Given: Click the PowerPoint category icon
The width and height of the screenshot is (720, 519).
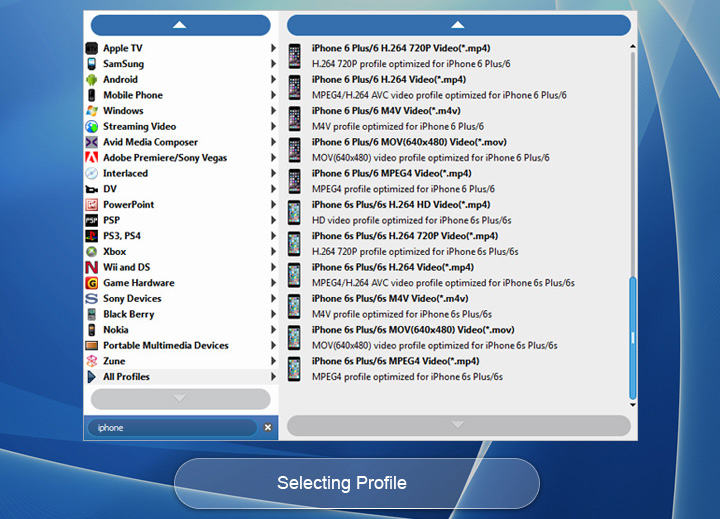Looking at the screenshot, I should (x=92, y=205).
